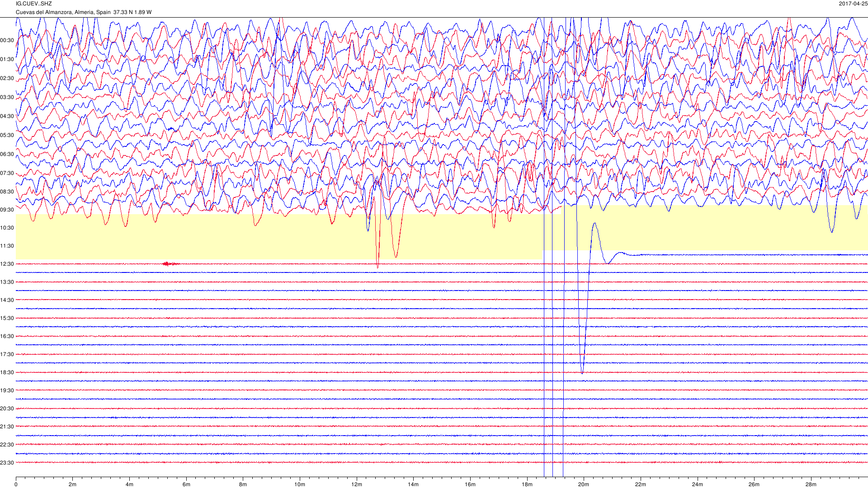Image resolution: width=868 pixels, height=488 pixels.
Task: Select the 02:30 time label
Action: pyautogui.click(x=7, y=79)
